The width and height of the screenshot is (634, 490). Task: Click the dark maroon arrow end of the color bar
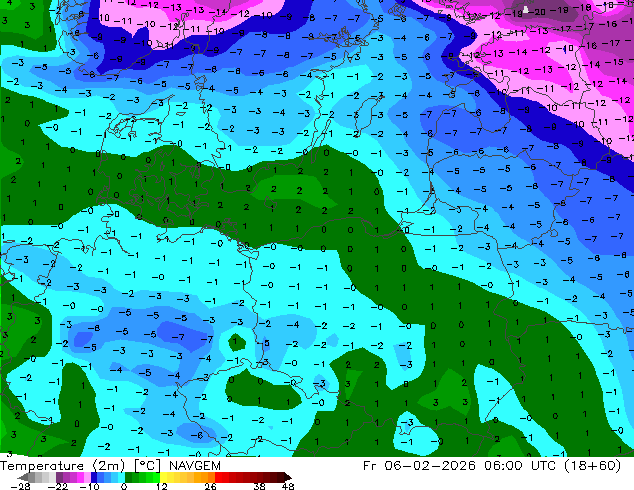coord(288,477)
